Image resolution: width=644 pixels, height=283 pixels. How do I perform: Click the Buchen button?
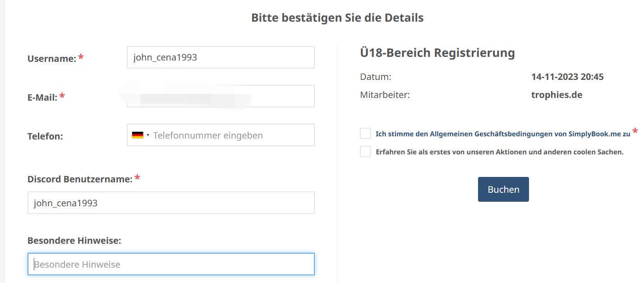[503, 190]
